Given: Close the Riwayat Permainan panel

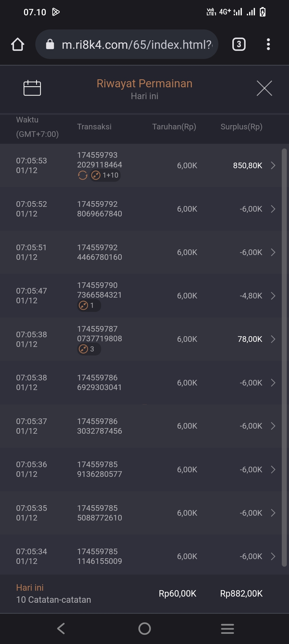Looking at the screenshot, I should (264, 88).
